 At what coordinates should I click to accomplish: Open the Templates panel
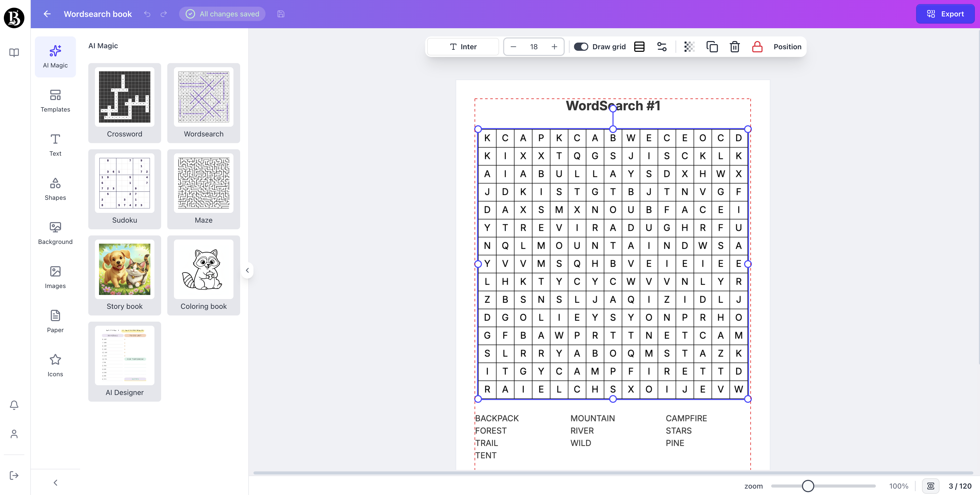coord(55,101)
